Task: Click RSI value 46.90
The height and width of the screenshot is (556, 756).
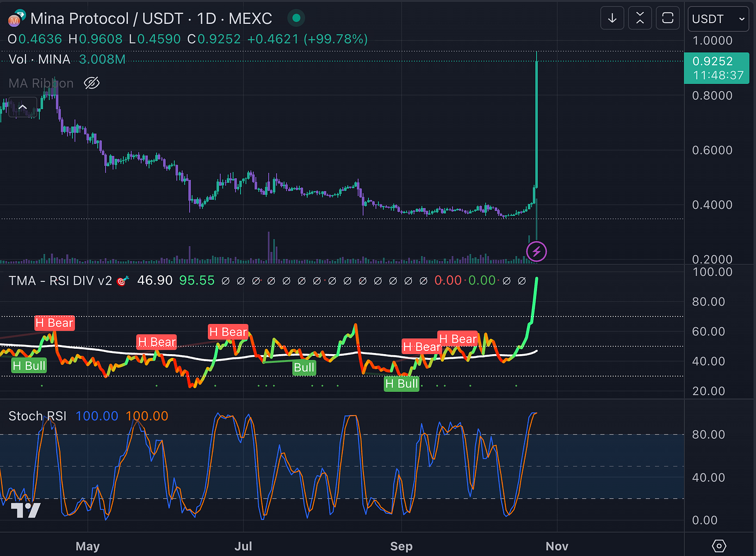Action: click(155, 281)
